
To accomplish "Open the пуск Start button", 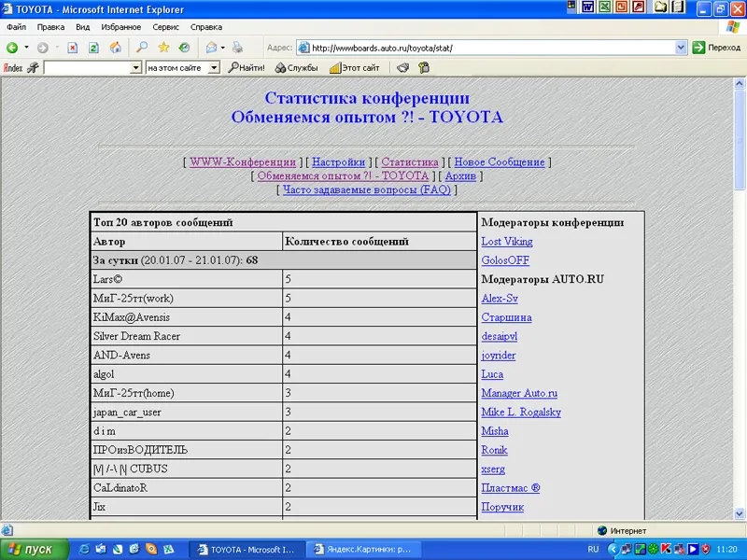I will (x=35, y=550).
